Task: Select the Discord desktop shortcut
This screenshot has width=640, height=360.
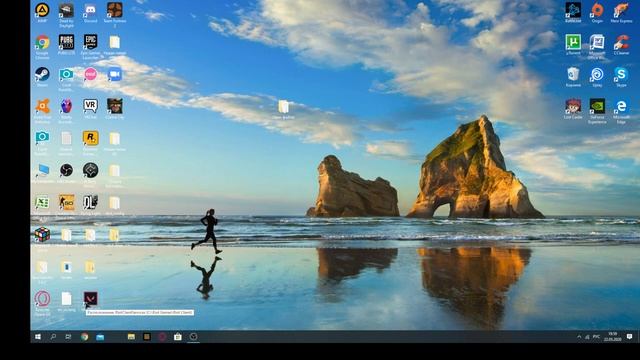Action: coord(90,10)
